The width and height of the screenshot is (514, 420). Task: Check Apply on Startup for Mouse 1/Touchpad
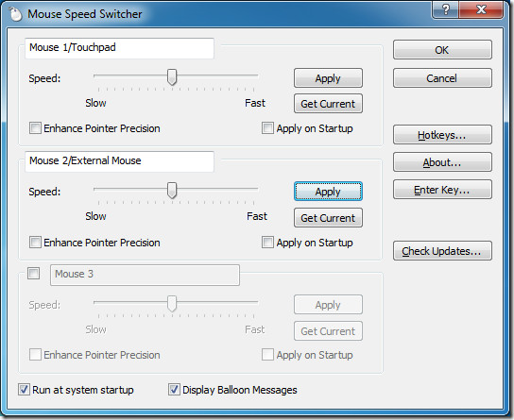267,128
